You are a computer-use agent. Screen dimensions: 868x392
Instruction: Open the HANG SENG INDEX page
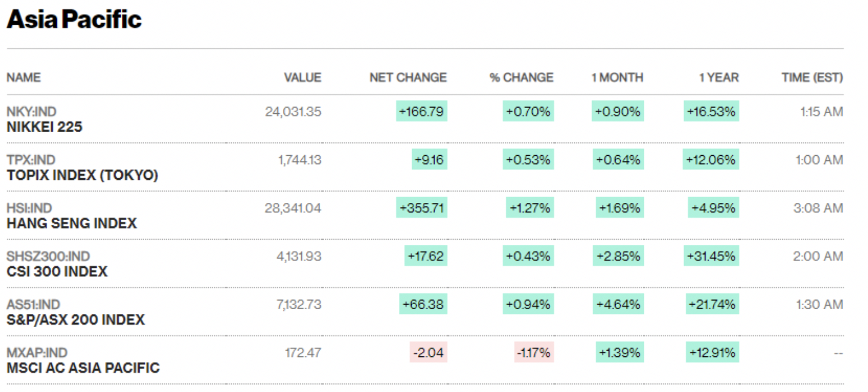(71, 224)
